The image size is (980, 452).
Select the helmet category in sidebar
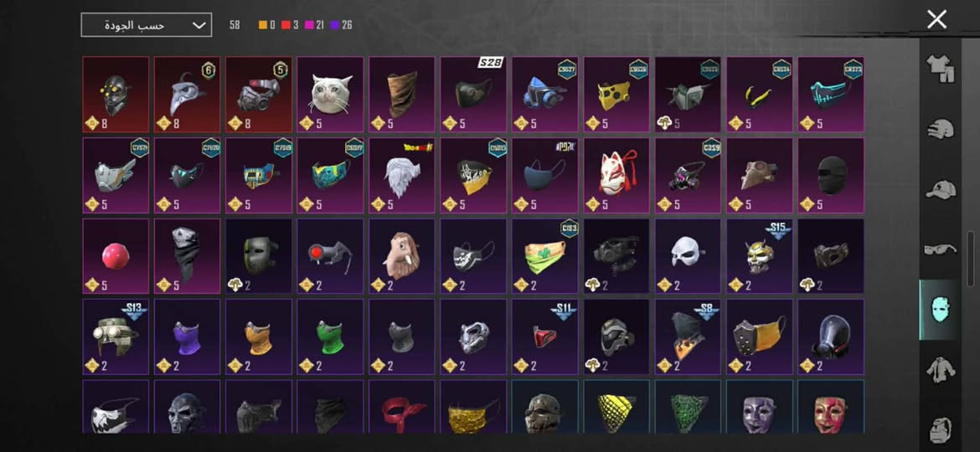(939, 129)
